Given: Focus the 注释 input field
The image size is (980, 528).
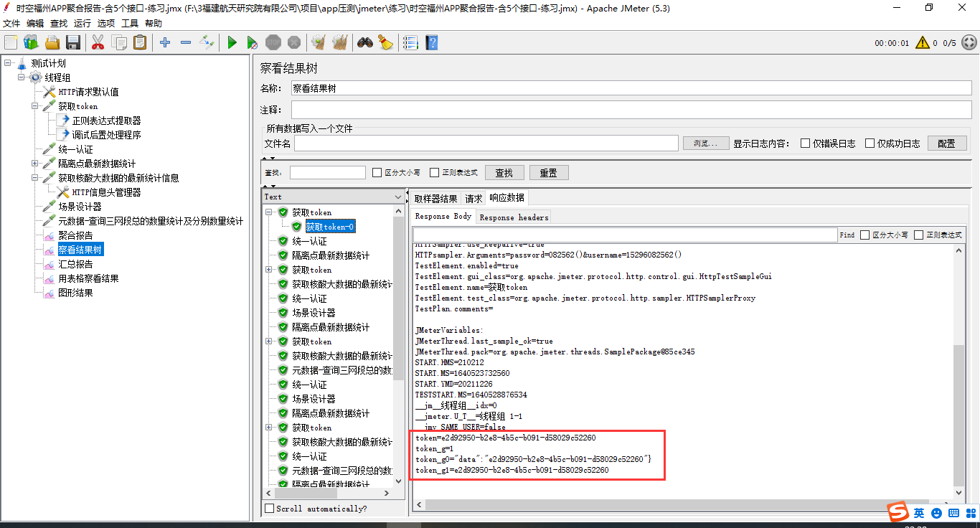Looking at the screenshot, I should click(631, 110).
